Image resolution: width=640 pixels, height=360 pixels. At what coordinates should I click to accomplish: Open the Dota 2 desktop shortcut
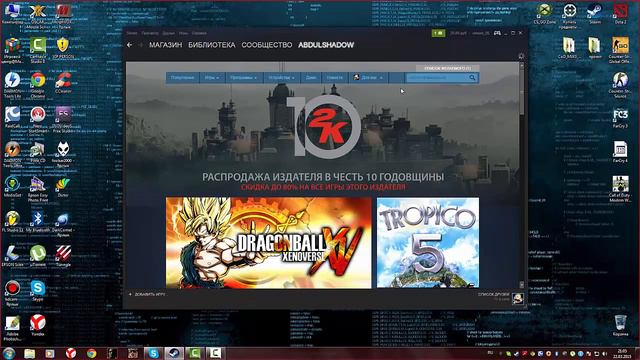(x=620, y=13)
